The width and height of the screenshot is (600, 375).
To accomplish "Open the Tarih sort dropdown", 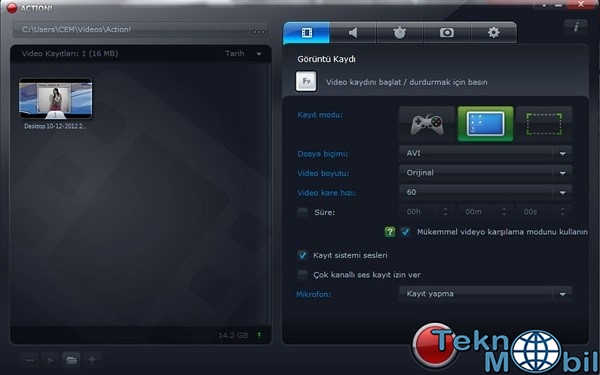I will 243,54.
